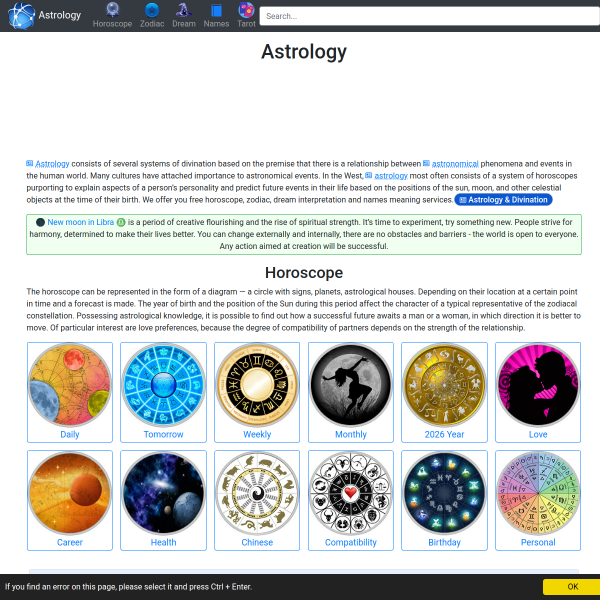Open Personal horoscope rainbow wheel image
This screenshot has width=600, height=600.
pyautogui.click(x=538, y=493)
